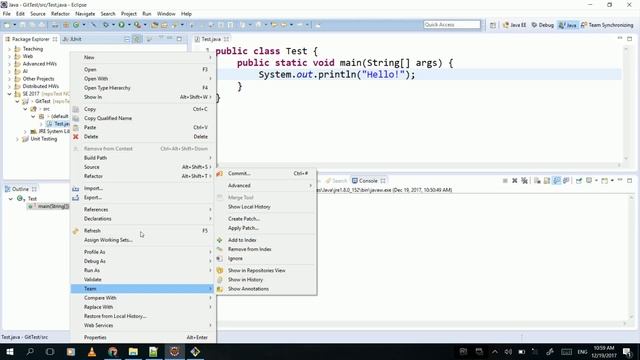The image size is (640, 360).
Task: Click Show in Repositories View
Action: coord(266,271)
